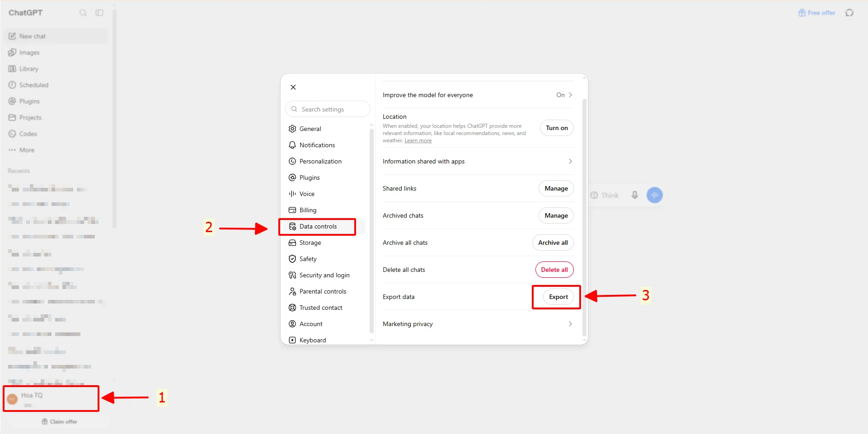Click the Claim offer button

tap(59, 421)
